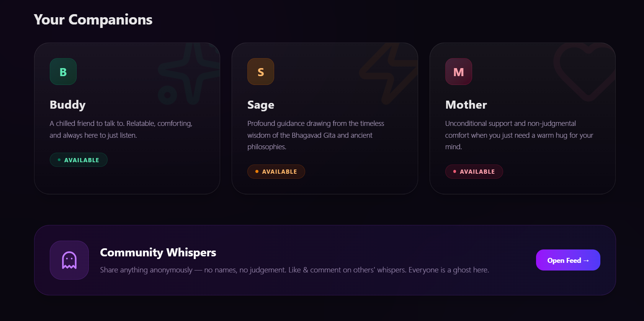Toggle Sage's AVAILABLE status badge

276,171
